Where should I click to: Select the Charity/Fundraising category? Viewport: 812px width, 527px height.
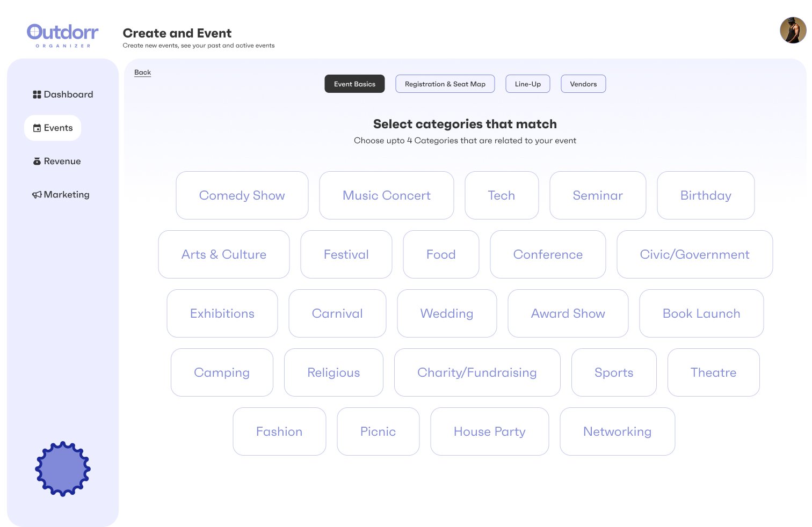coord(477,372)
